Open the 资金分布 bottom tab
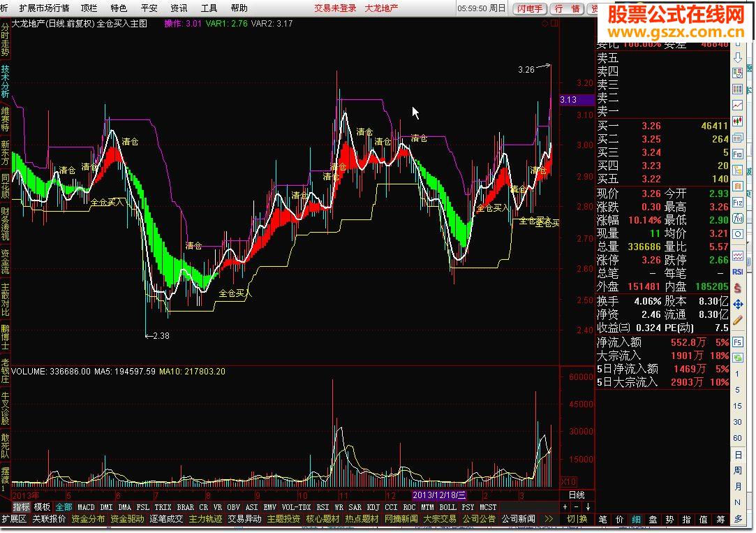The width and height of the screenshot is (756, 533). pos(88,519)
